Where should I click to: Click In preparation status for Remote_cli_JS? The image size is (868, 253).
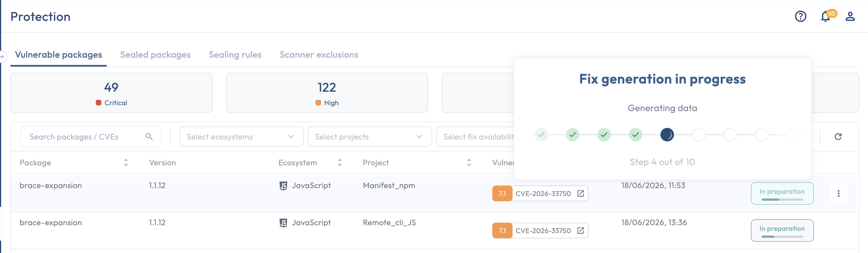point(782,231)
